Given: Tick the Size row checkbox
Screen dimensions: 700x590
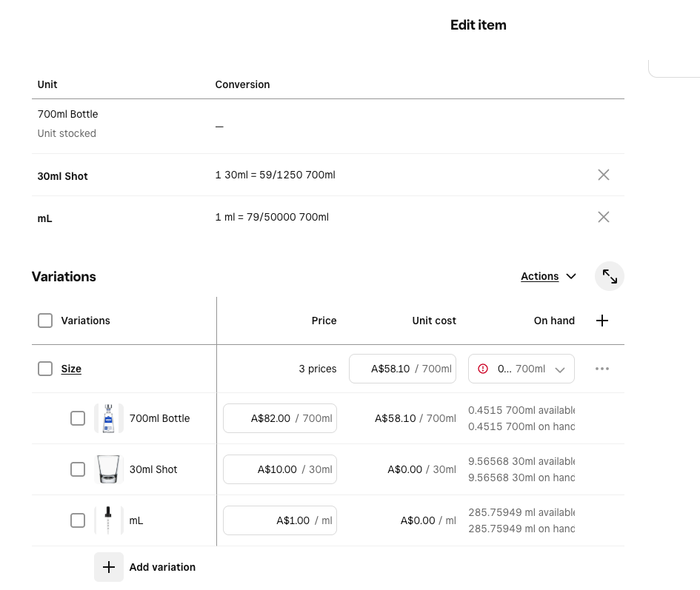Looking at the screenshot, I should pos(45,369).
